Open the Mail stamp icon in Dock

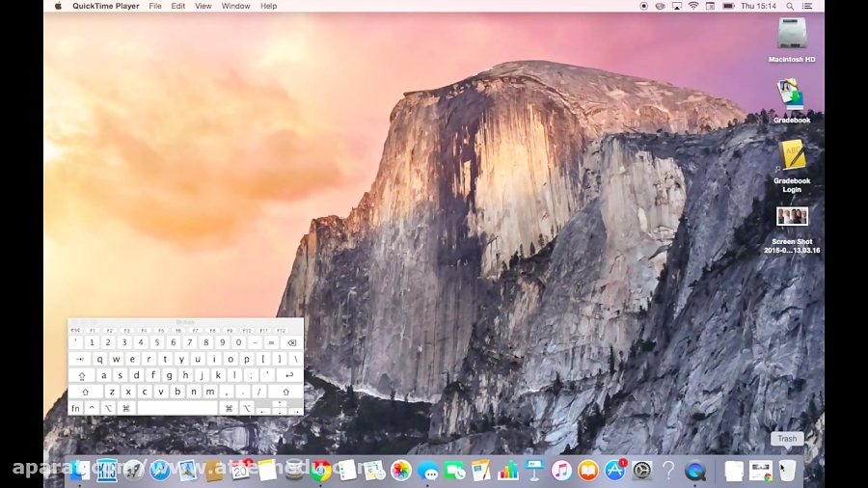187,471
